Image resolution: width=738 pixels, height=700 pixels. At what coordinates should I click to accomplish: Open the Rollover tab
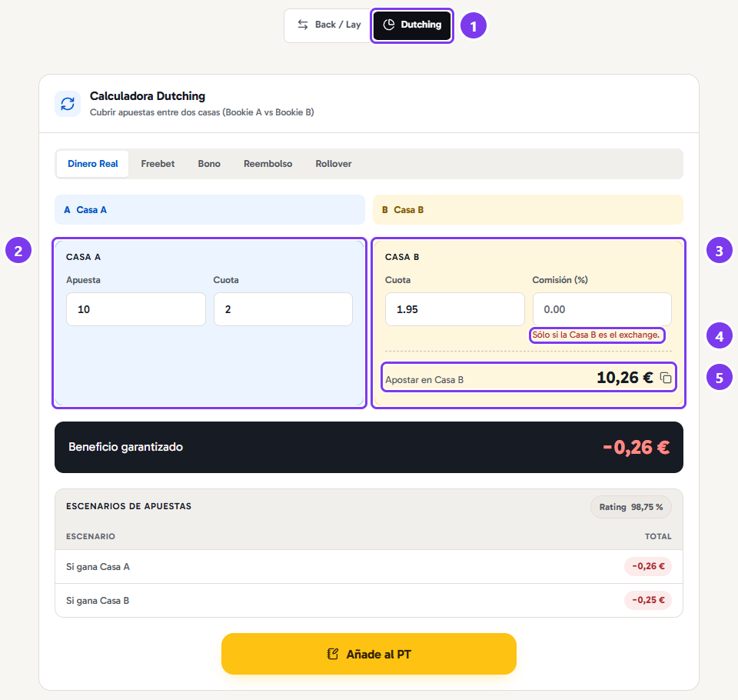pyautogui.click(x=333, y=164)
